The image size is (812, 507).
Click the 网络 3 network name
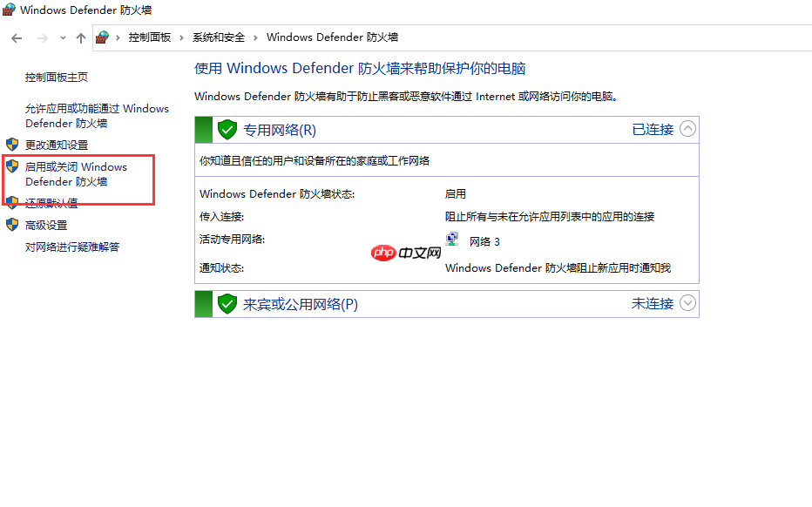484,242
